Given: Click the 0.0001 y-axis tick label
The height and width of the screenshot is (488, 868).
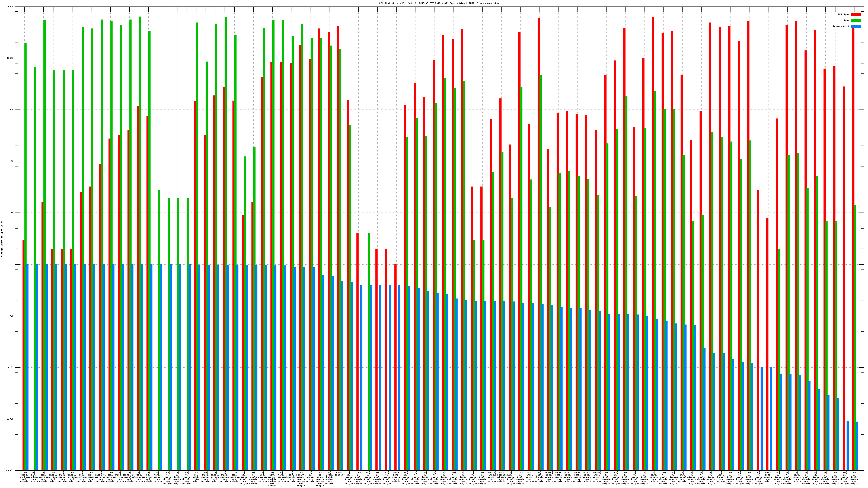Looking at the screenshot, I should [10, 470].
